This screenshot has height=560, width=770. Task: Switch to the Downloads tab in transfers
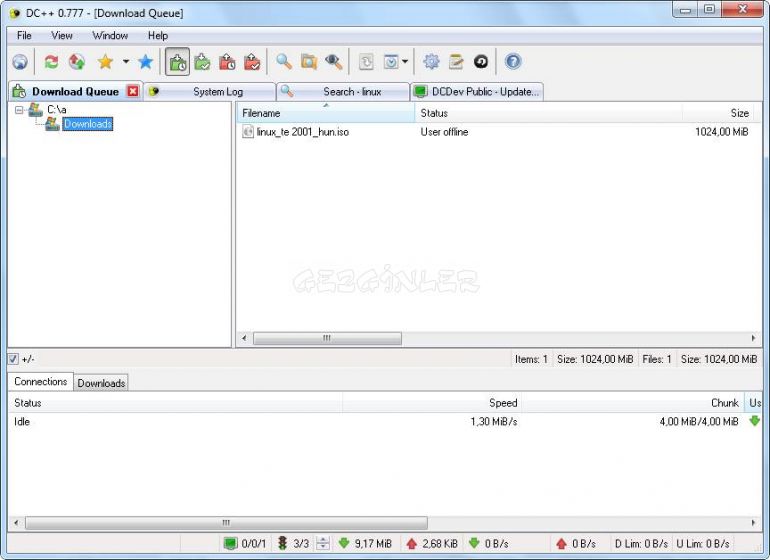click(x=101, y=383)
